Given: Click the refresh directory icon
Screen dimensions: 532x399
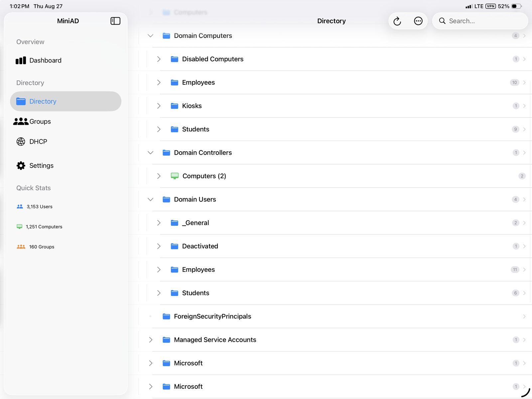Looking at the screenshot, I should point(397,21).
